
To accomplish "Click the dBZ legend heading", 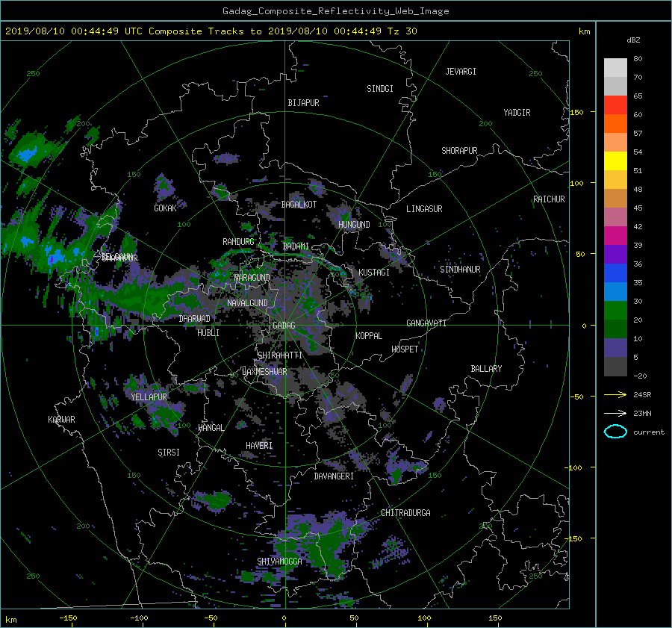I will (633, 40).
